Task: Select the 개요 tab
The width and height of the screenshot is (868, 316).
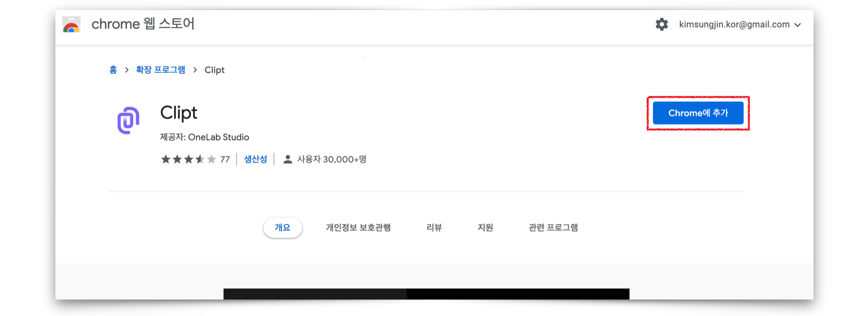Action: pos(282,228)
